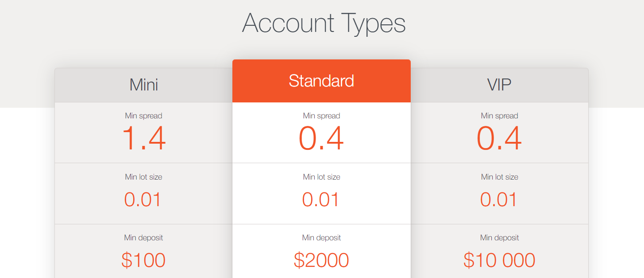Click the Min lot size label in Mini column
This screenshot has height=278, width=644.
(143, 176)
